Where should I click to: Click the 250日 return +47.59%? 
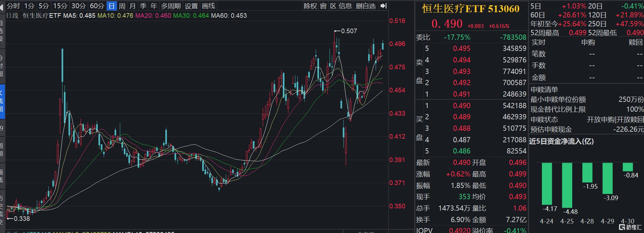(x=630, y=24)
